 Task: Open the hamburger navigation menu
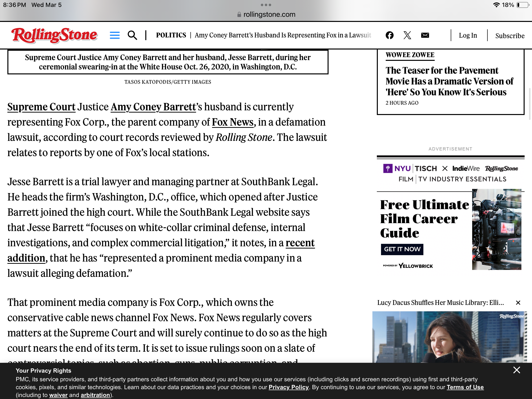(x=115, y=35)
